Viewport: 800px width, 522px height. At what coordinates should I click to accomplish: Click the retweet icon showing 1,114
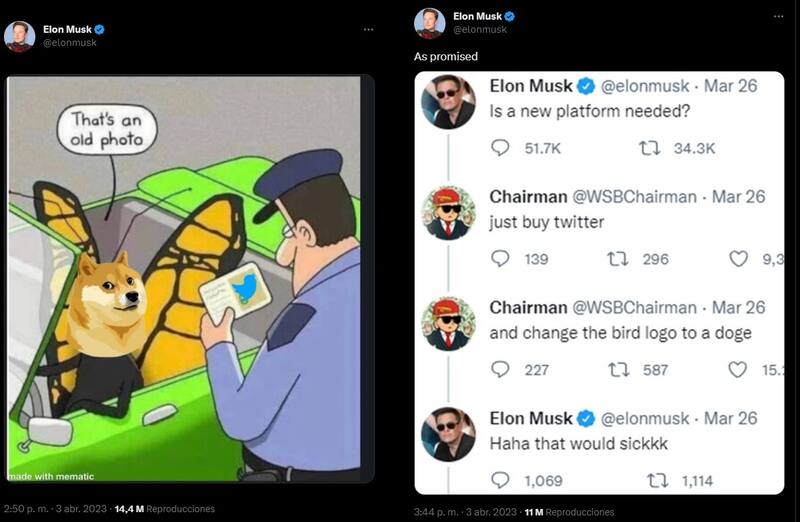[657, 481]
